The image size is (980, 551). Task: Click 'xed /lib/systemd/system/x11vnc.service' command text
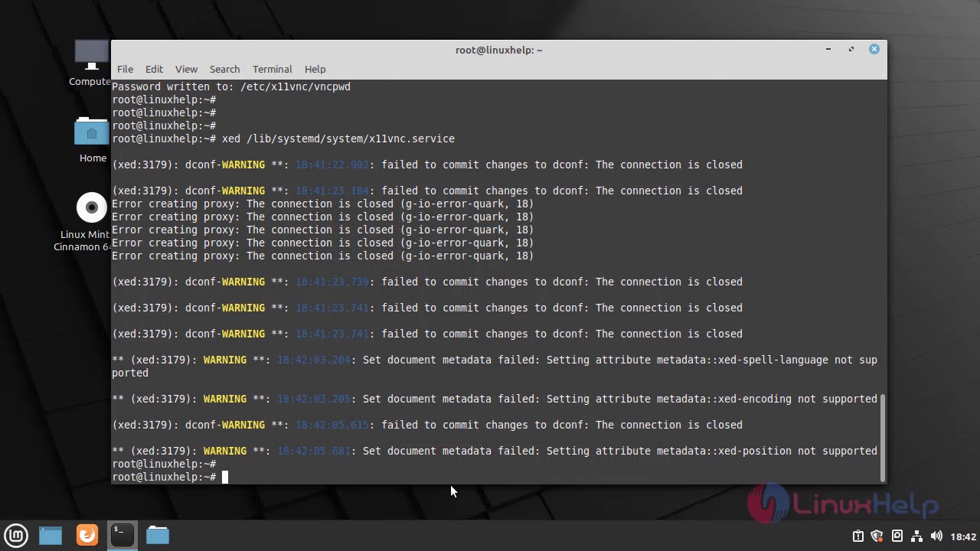338,139
